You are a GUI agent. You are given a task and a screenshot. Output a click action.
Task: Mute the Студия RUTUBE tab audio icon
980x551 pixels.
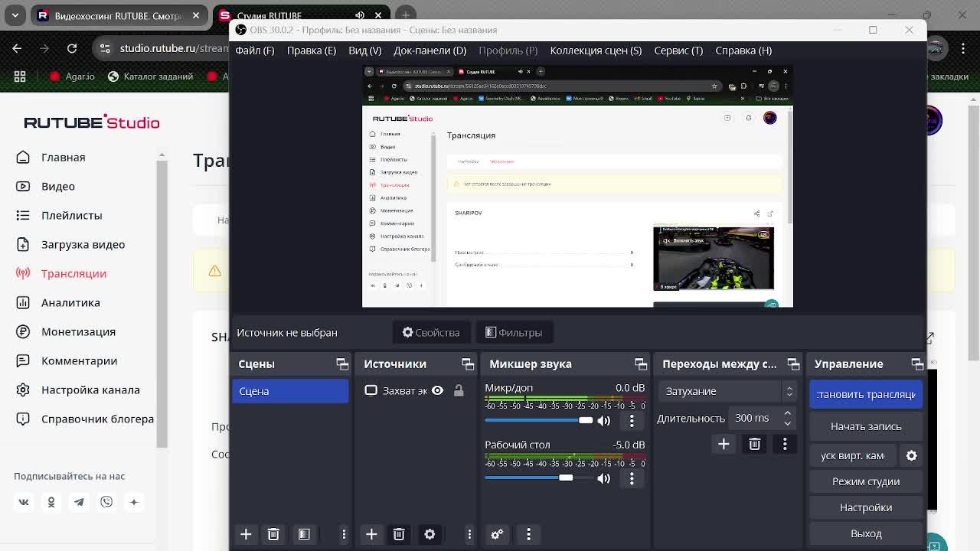click(x=360, y=15)
